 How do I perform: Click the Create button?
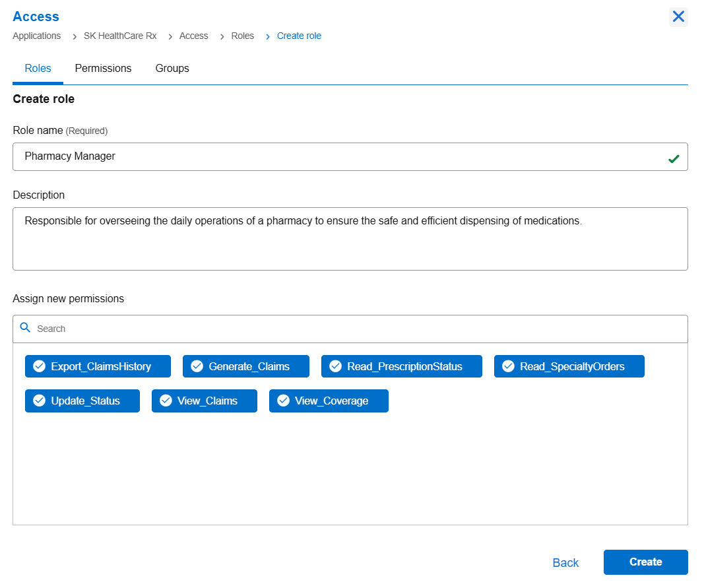click(646, 562)
